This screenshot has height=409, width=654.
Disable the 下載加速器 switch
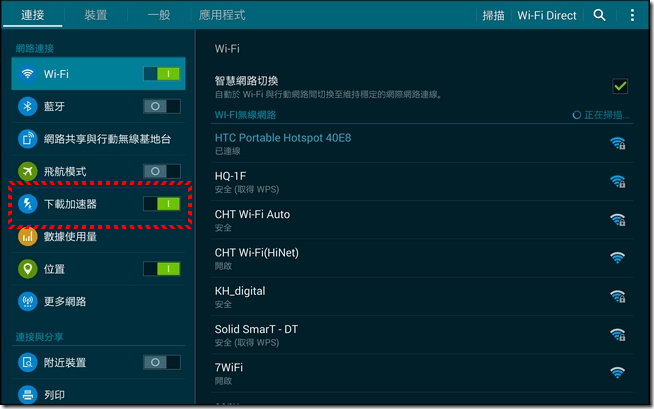(x=161, y=204)
